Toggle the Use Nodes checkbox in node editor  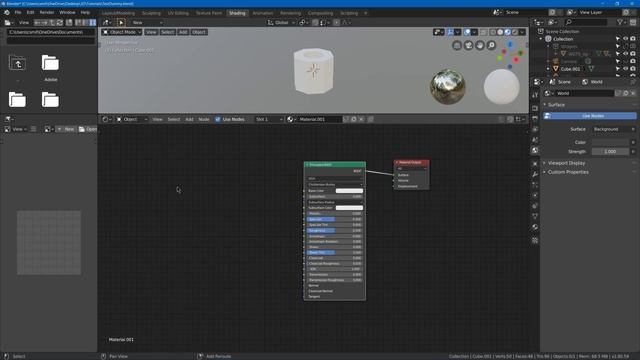click(x=218, y=119)
